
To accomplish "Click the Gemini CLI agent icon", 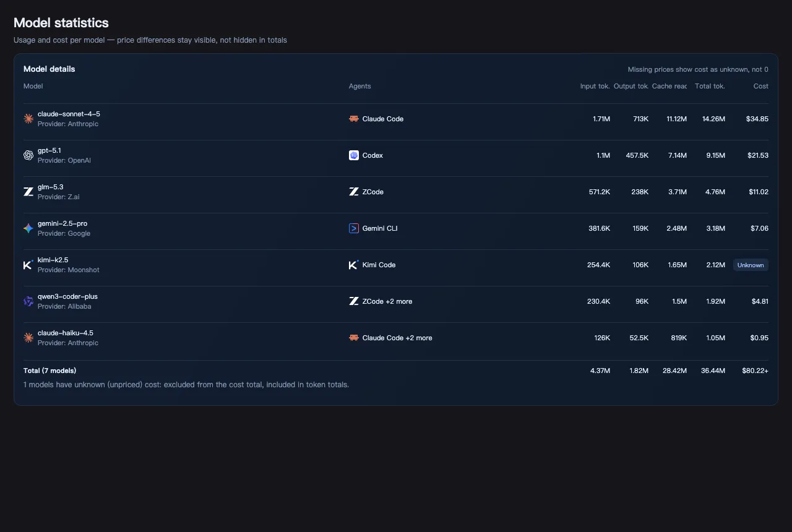I will 354,228.
